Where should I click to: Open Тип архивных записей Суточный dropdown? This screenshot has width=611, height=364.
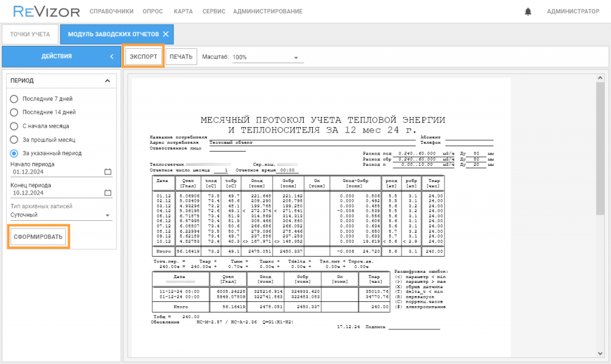click(x=61, y=215)
